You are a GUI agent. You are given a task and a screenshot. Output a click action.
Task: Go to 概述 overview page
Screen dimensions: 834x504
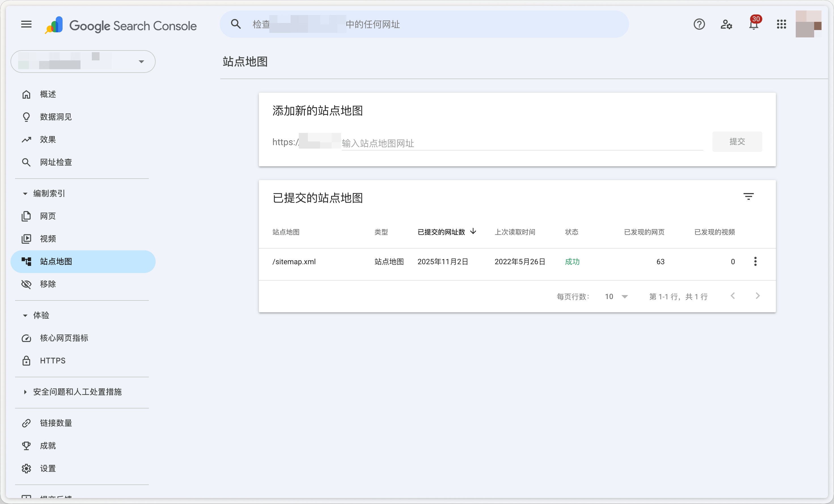pos(83,94)
